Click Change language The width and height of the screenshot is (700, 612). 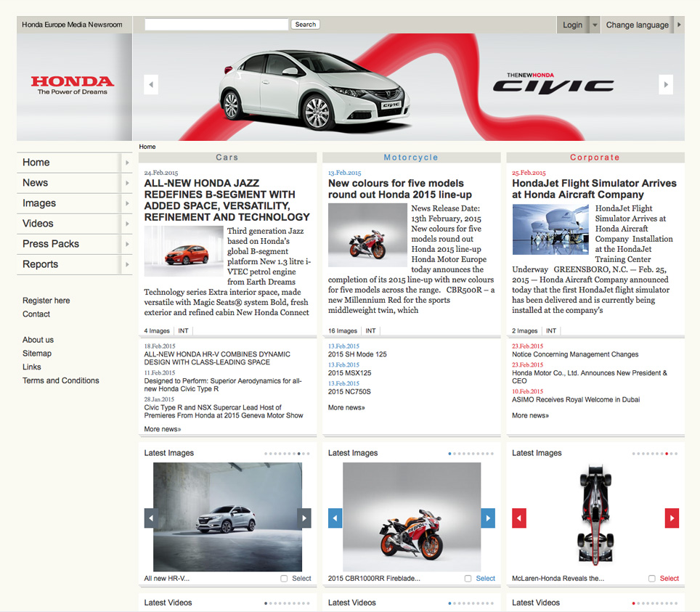[x=637, y=25]
